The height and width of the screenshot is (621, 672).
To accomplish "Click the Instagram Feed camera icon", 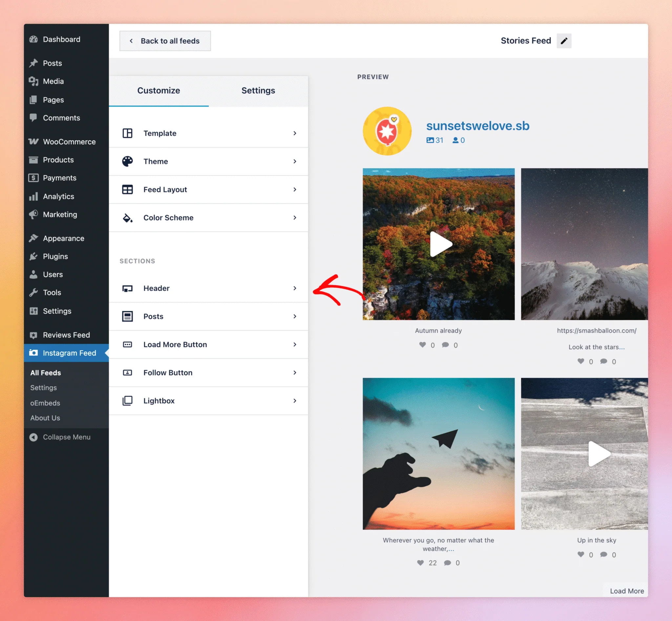I will coord(33,352).
